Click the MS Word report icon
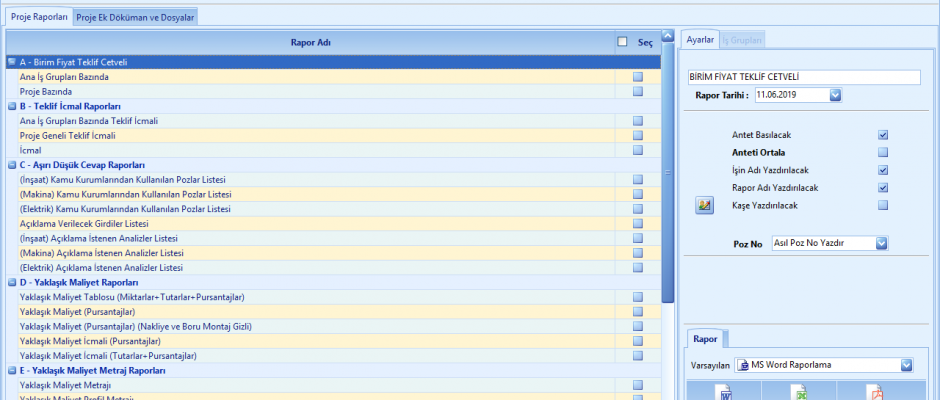 pos(727,393)
